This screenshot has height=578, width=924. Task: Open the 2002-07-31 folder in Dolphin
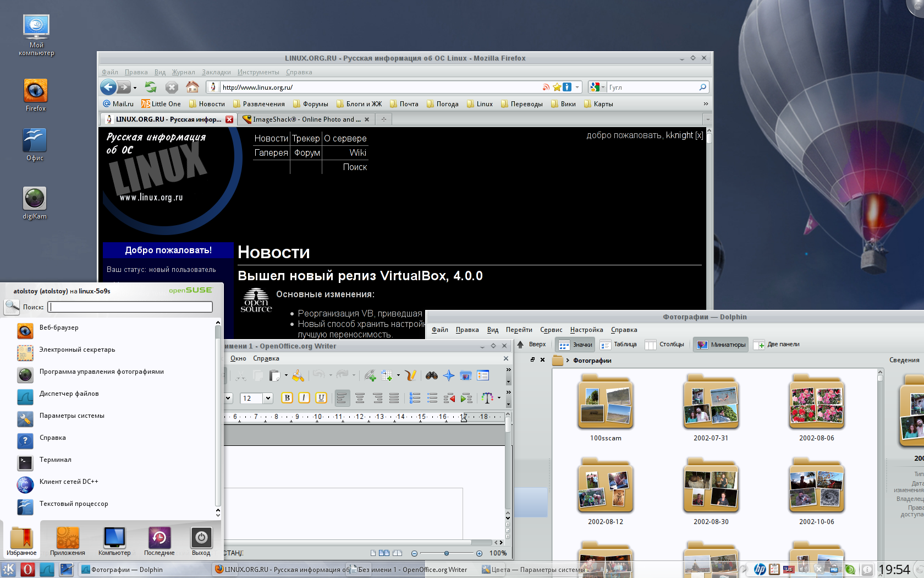[x=711, y=408]
